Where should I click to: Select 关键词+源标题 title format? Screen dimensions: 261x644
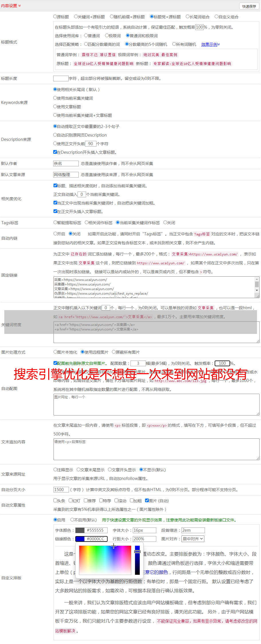tap(76, 17)
